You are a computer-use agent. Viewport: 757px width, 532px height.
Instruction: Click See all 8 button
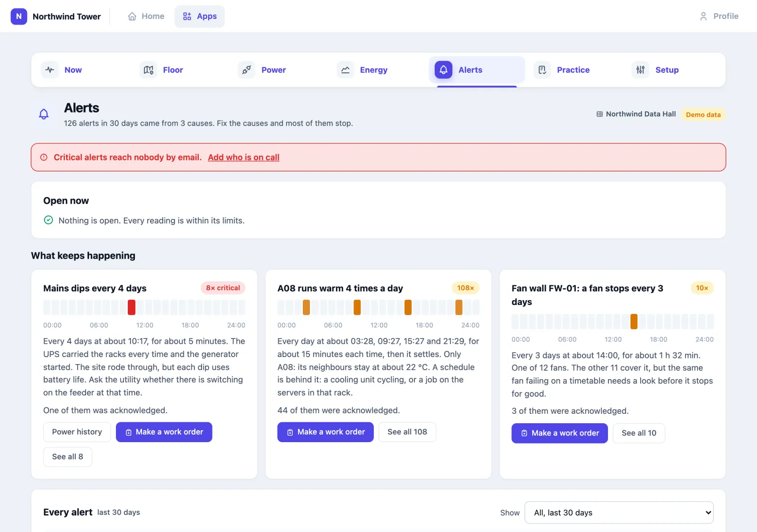coord(68,457)
